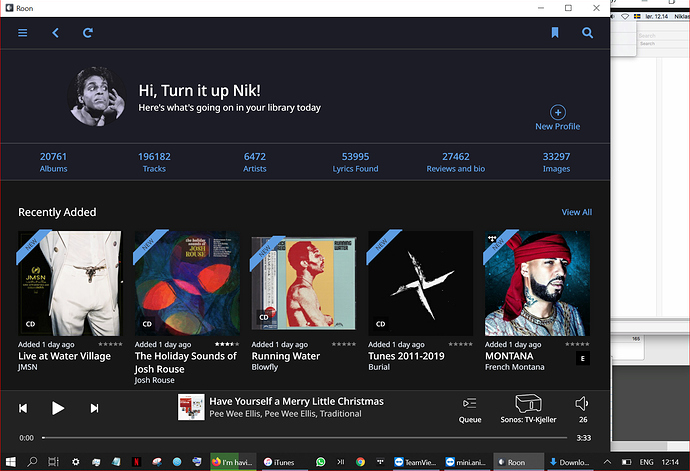Image resolution: width=690 pixels, height=471 pixels.
Task: Show hidden system tray icons
Action: 607,462
